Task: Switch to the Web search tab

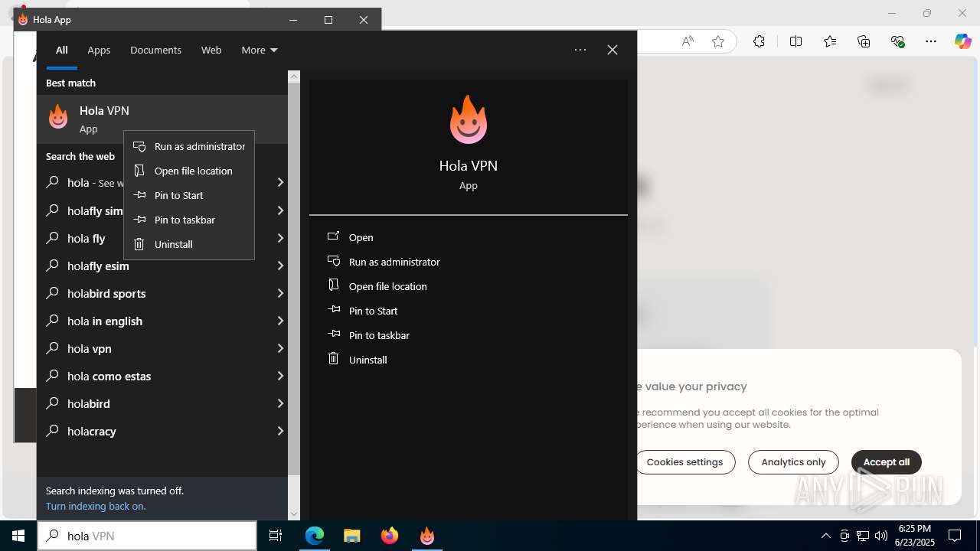Action: point(211,50)
